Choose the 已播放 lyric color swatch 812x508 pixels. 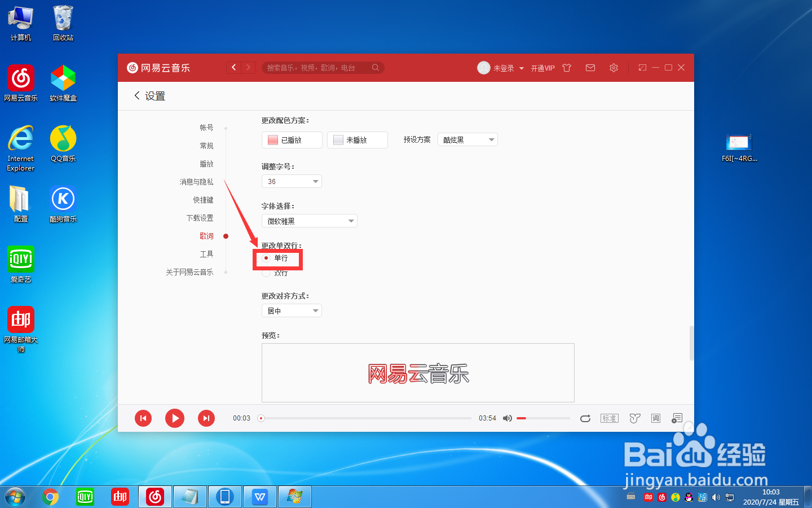(292, 139)
